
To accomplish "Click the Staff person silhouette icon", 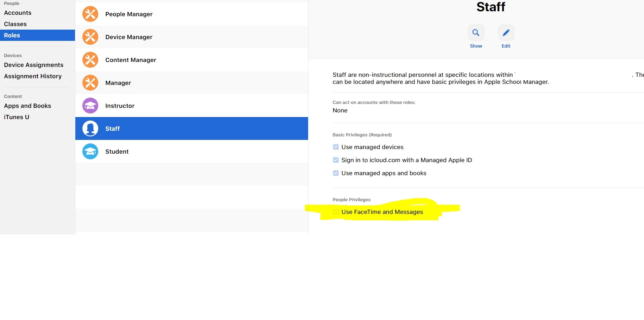I will coord(90,129).
